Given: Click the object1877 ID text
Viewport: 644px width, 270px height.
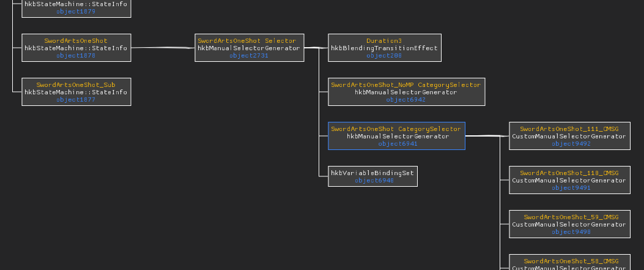Looking at the screenshot, I should tap(76, 100).
